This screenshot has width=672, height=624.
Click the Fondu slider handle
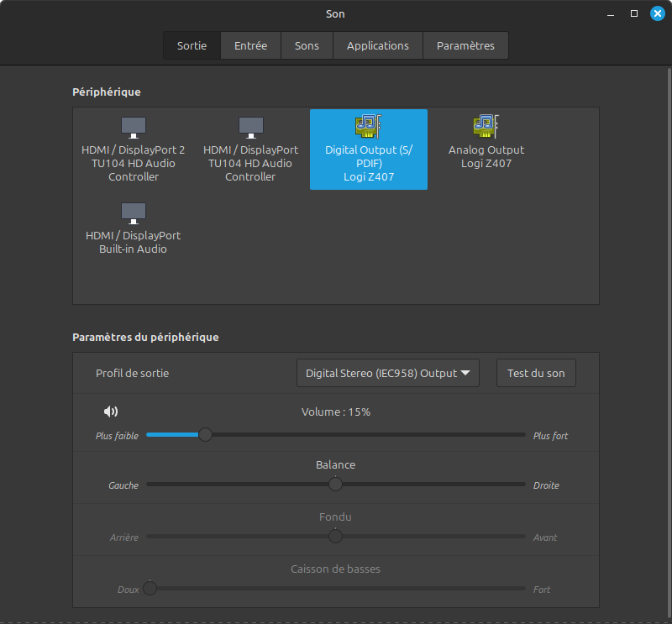pos(335,537)
